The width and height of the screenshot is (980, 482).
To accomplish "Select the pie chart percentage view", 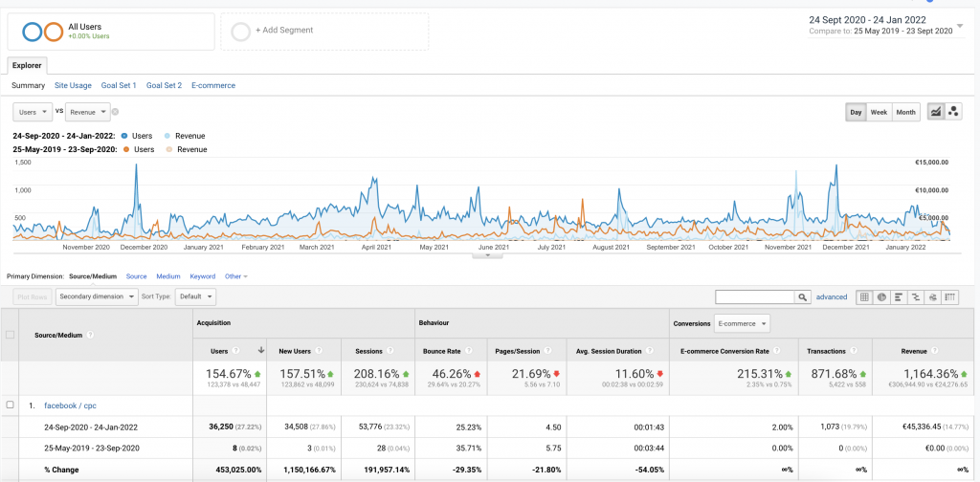I will pyautogui.click(x=881, y=297).
